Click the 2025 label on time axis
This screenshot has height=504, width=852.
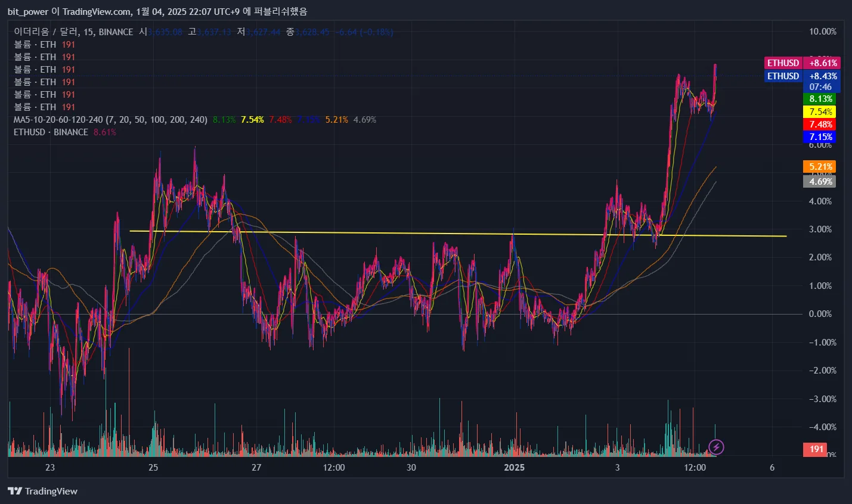click(x=514, y=468)
